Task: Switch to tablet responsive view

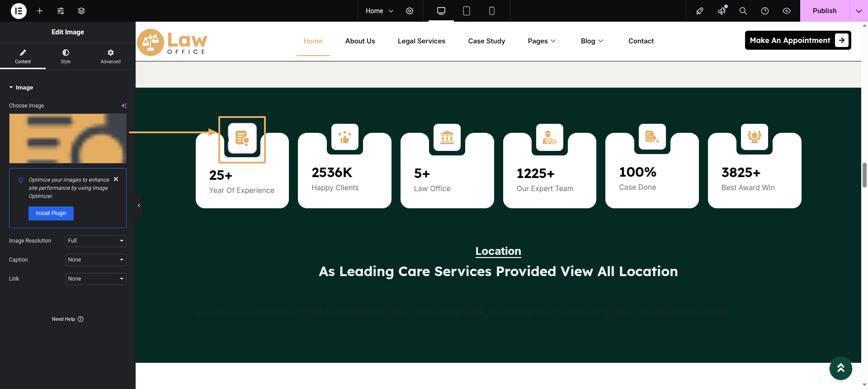Action: (467, 11)
